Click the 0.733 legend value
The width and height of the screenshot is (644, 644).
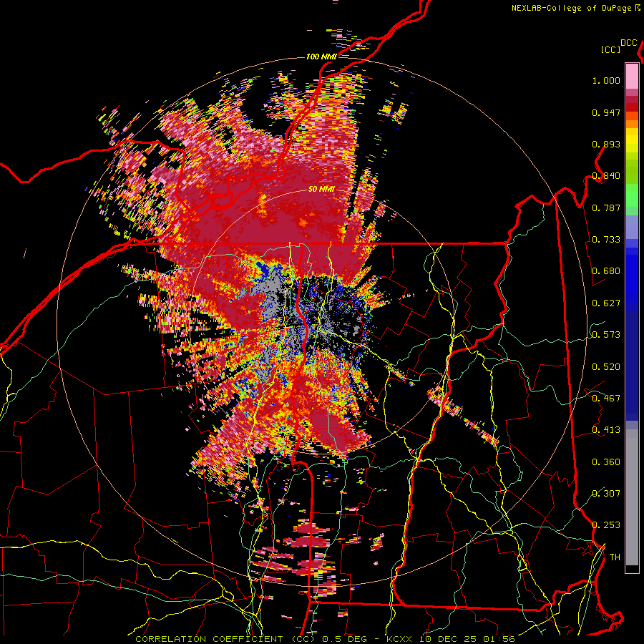click(606, 240)
